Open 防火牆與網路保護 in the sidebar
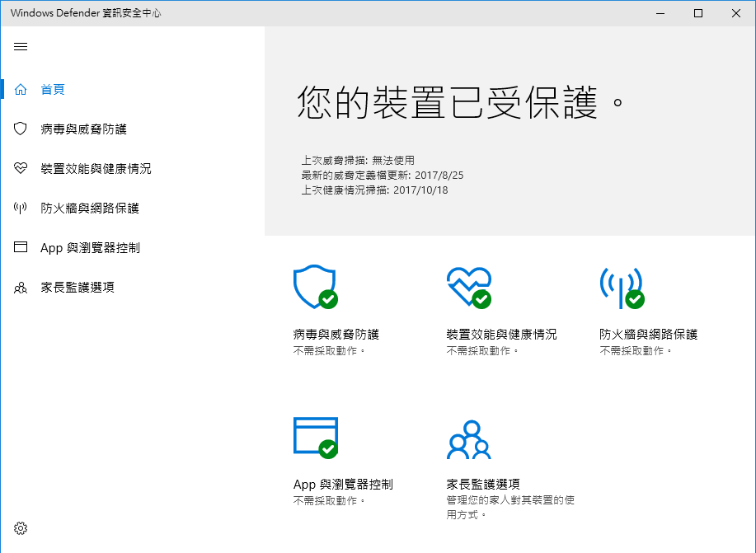The height and width of the screenshot is (553, 756). 90,208
